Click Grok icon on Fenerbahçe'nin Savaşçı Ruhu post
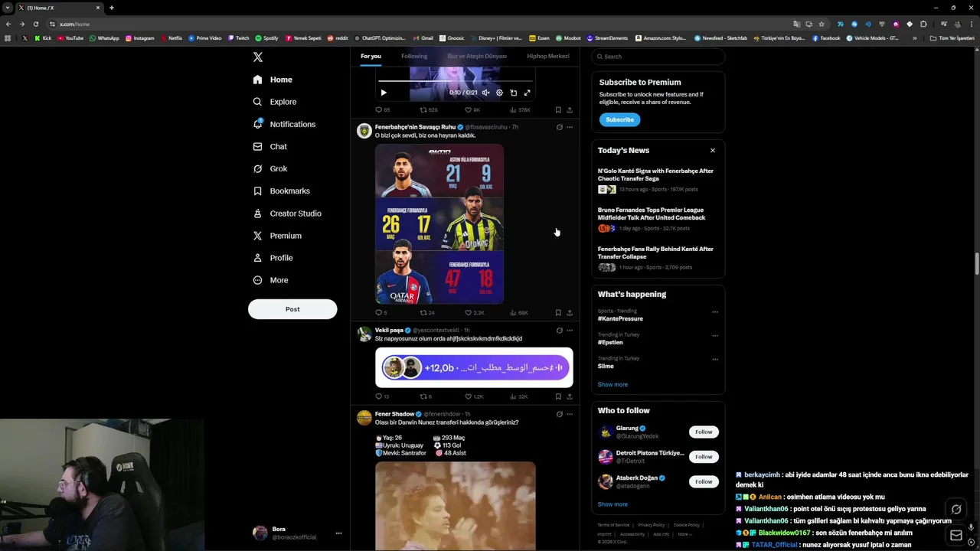 (x=559, y=127)
